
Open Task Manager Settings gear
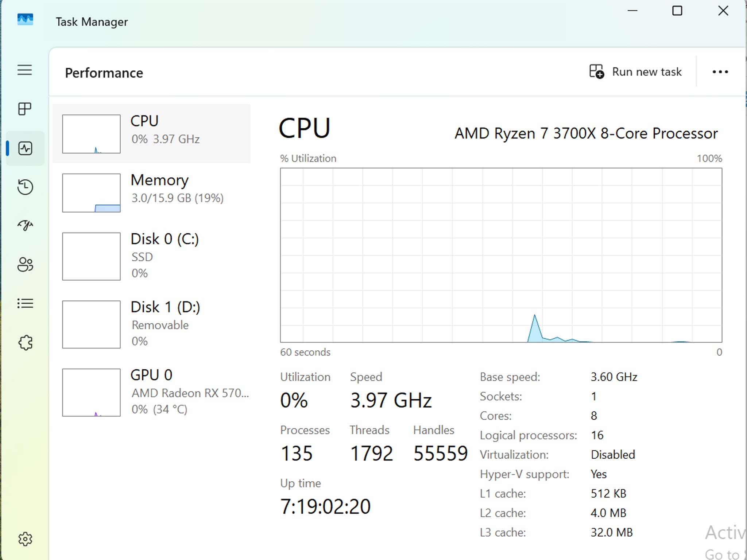point(25,538)
